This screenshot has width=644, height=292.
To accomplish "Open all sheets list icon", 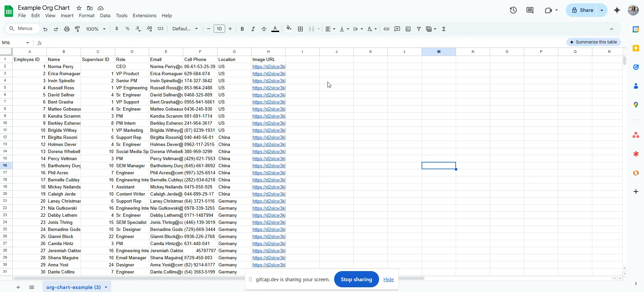I will pos(32,287).
